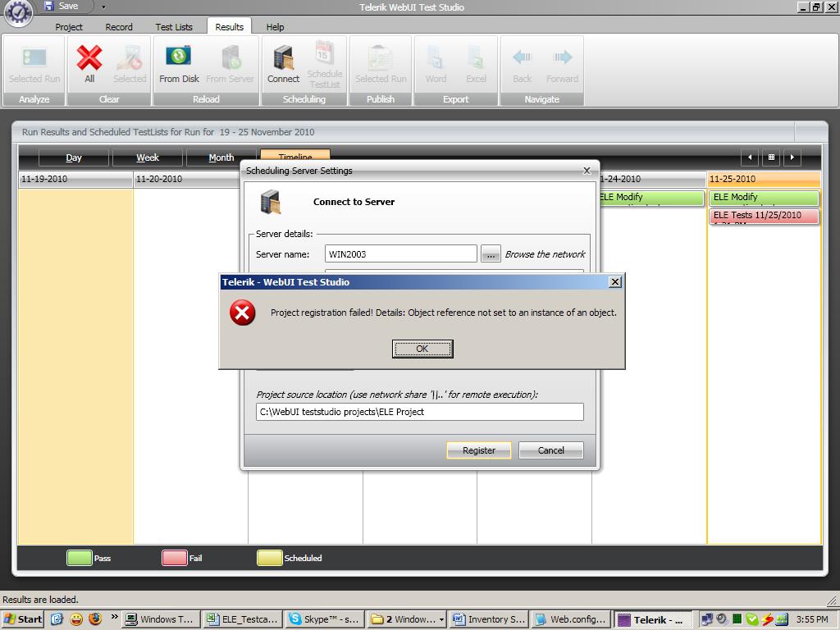Screen dimensions: 840x630
Task: Open Firefox quick launch icon
Action: (x=95, y=619)
